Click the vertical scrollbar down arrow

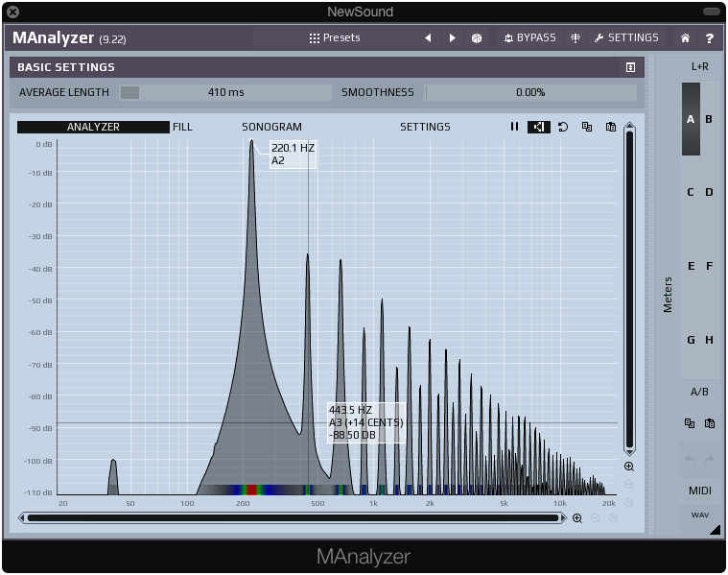point(629,452)
